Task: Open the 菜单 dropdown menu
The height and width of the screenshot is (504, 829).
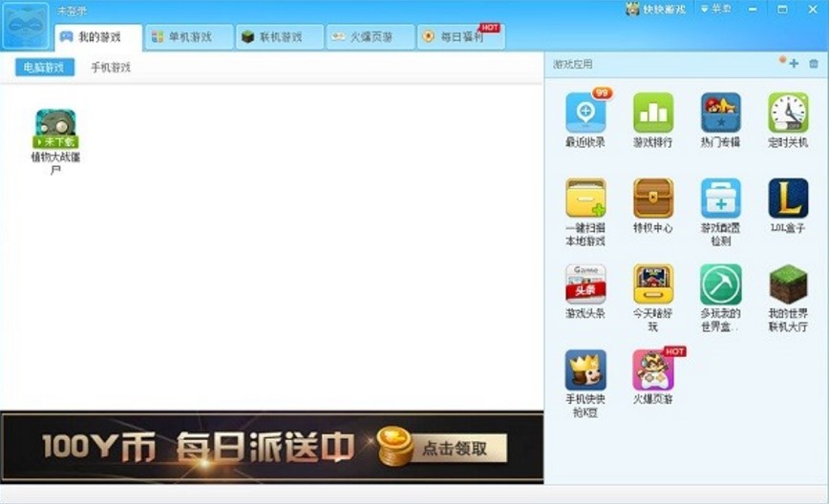Action: [x=717, y=9]
